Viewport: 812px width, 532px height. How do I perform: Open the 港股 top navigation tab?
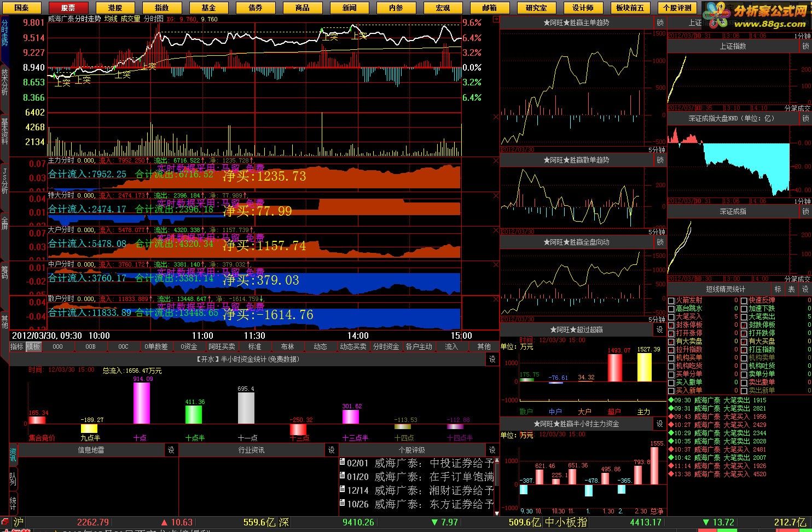(x=115, y=8)
